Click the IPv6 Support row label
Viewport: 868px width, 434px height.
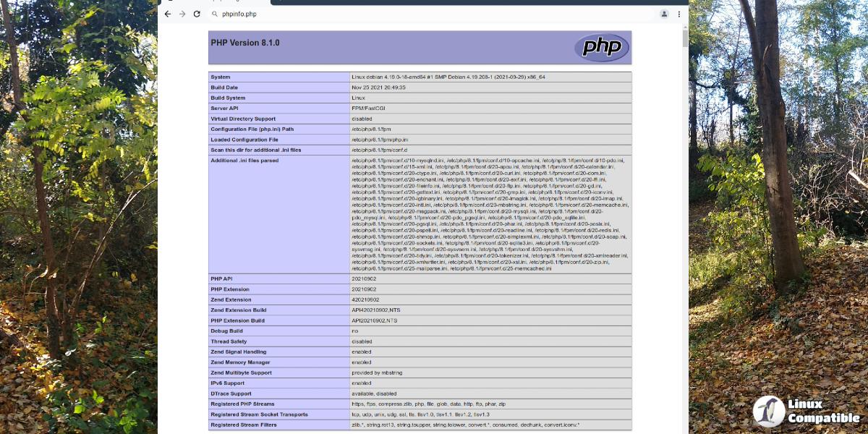point(227,383)
